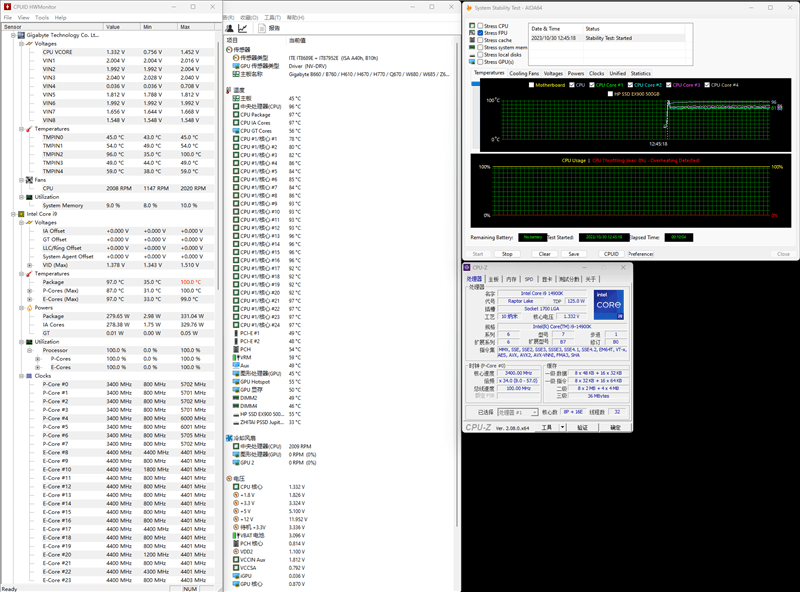Screen dimensions: 800x592
Task: Click the Fans node icon in HWMonitor
Action: pyautogui.click(x=29, y=180)
